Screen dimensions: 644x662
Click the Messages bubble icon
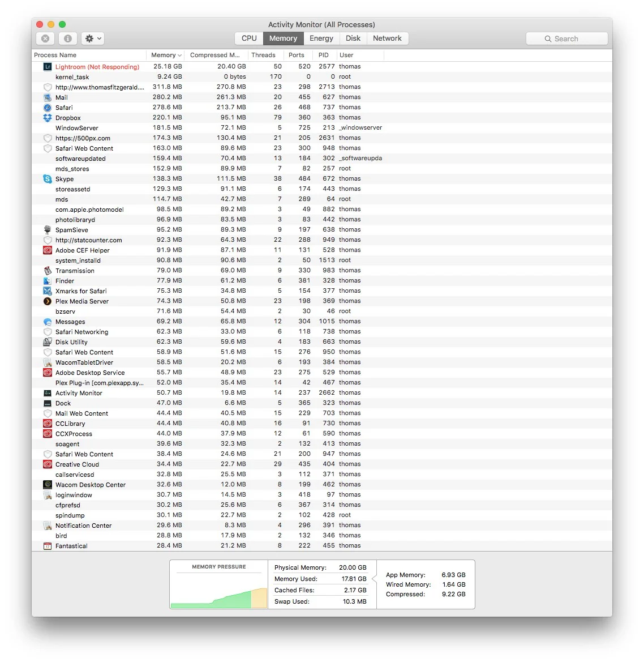coord(48,322)
